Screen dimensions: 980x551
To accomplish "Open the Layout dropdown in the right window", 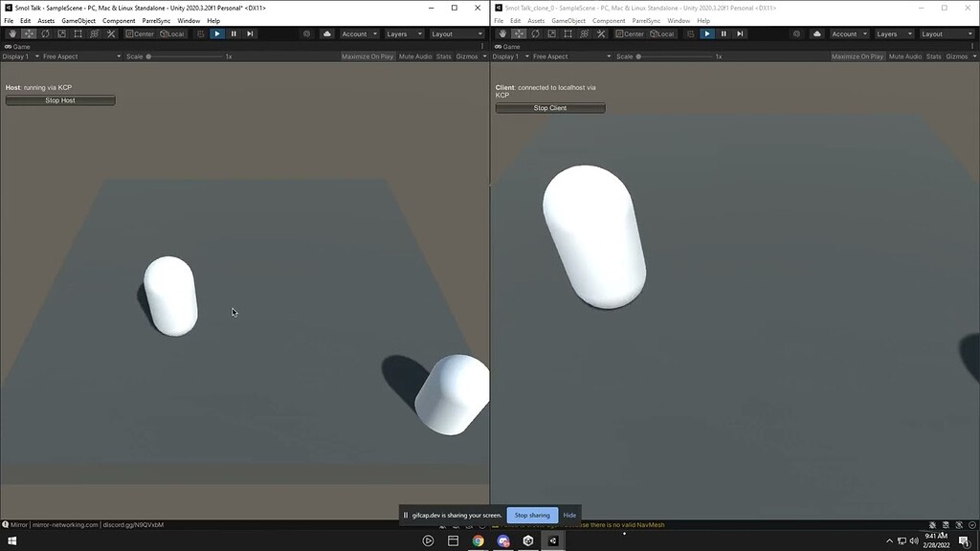I will pos(946,33).
